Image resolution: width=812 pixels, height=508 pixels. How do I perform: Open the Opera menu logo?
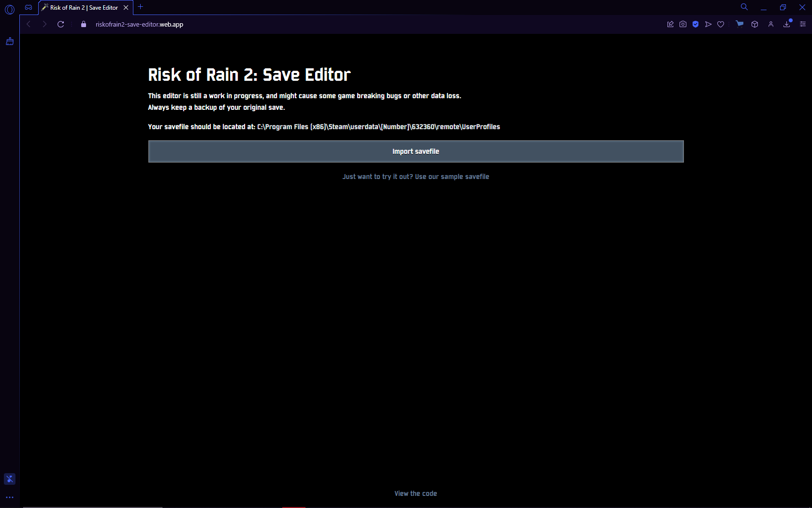click(9, 9)
